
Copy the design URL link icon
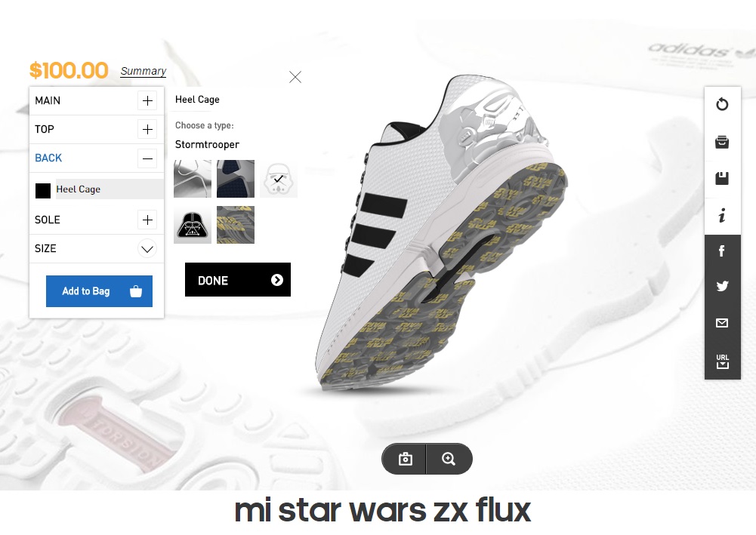722,361
